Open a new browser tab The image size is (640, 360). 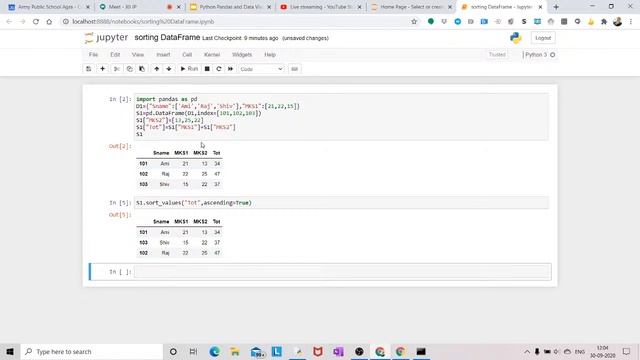556,7
